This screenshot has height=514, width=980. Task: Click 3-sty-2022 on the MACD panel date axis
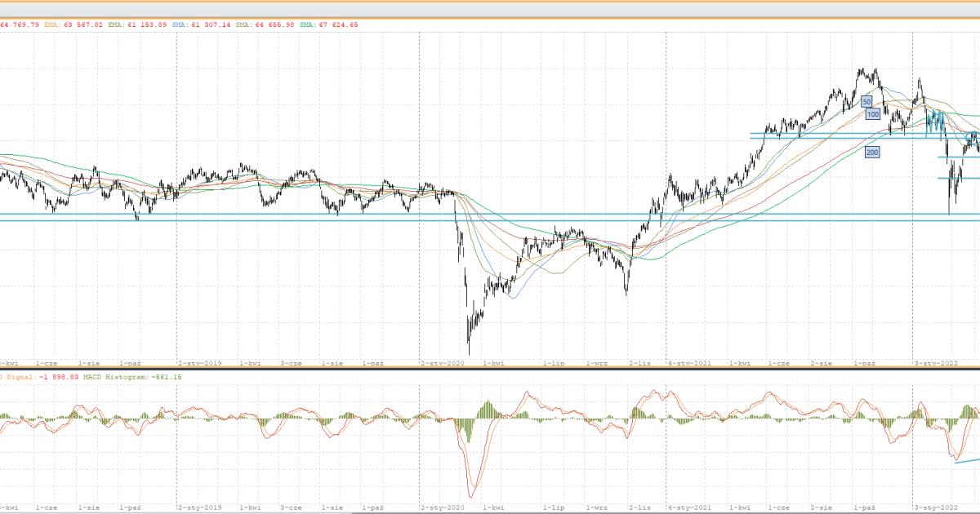tap(936, 506)
